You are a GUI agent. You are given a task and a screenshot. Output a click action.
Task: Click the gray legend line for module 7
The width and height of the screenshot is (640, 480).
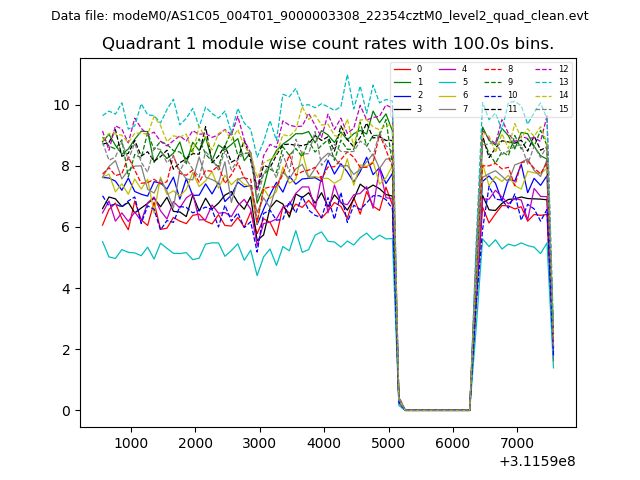(x=449, y=108)
